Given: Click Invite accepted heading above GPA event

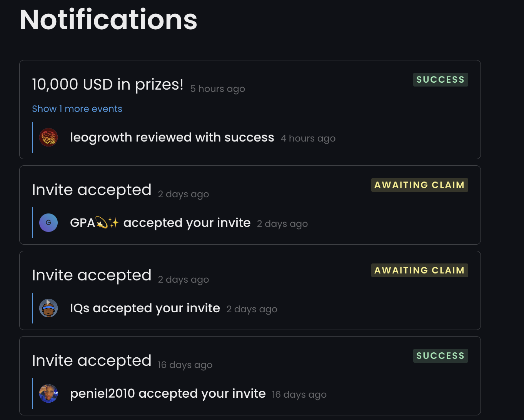Looking at the screenshot, I should click(x=92, y=190).
